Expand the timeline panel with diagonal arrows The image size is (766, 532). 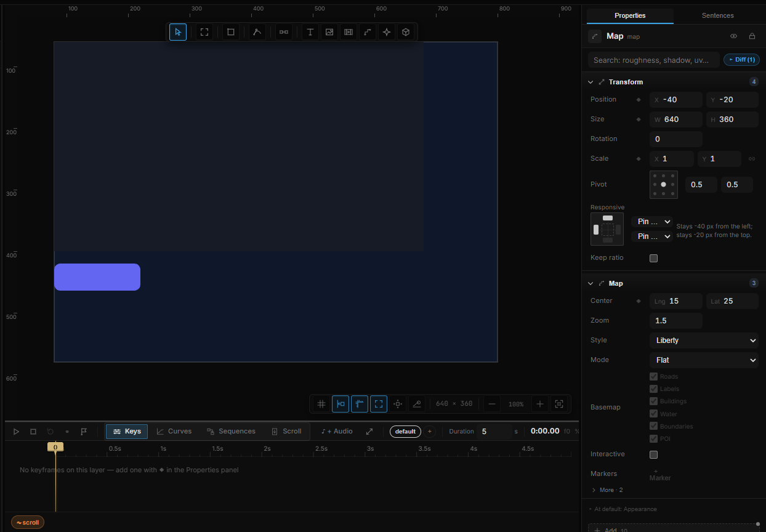(369, 432)
